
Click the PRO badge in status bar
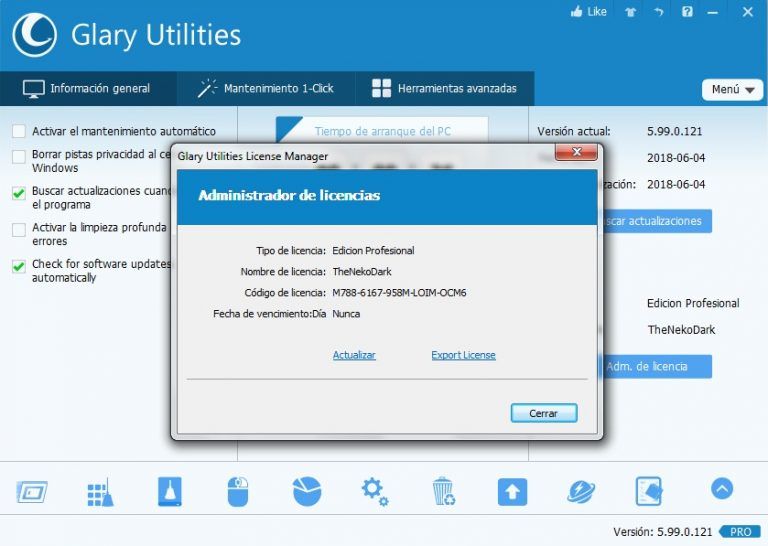[x=740, y=532]
